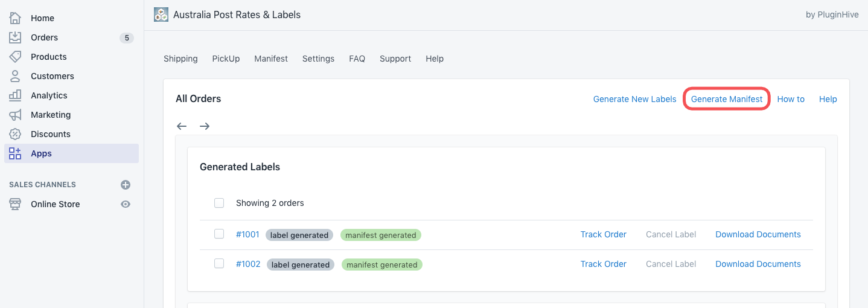Select Online Store text under Sales Channels
Viewport: 868px width, 308px height.
point(55,204)
